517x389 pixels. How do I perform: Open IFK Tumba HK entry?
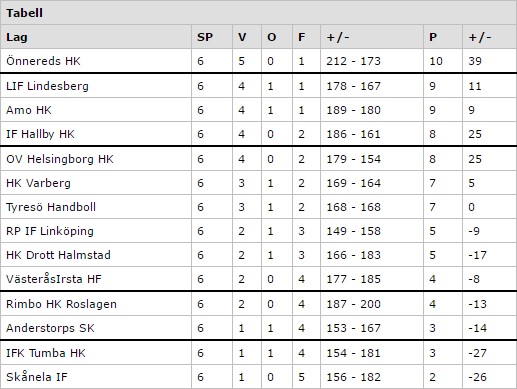click(46, 353)
